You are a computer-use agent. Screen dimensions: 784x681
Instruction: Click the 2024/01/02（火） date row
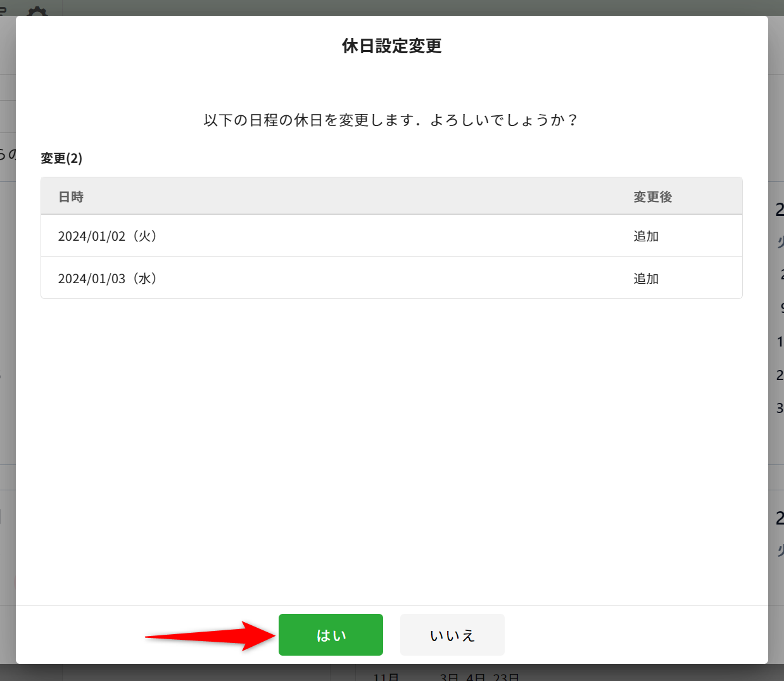pyautogui.click(x=108, y=236)
